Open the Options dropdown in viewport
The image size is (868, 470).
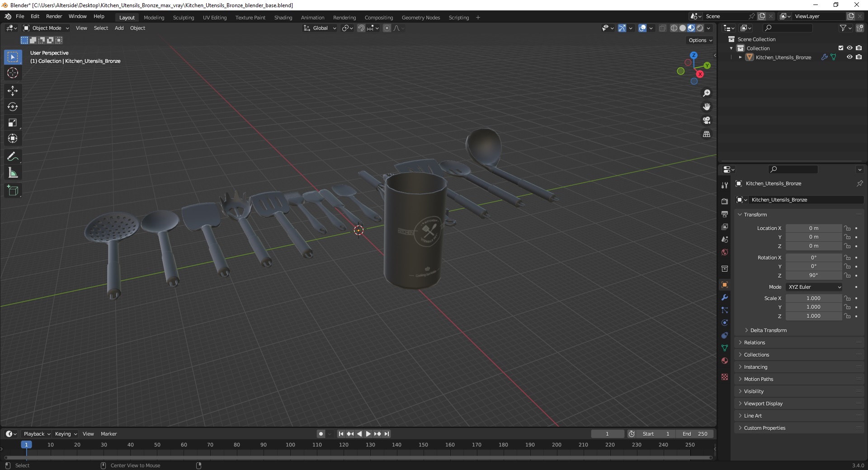coord(700,40)
